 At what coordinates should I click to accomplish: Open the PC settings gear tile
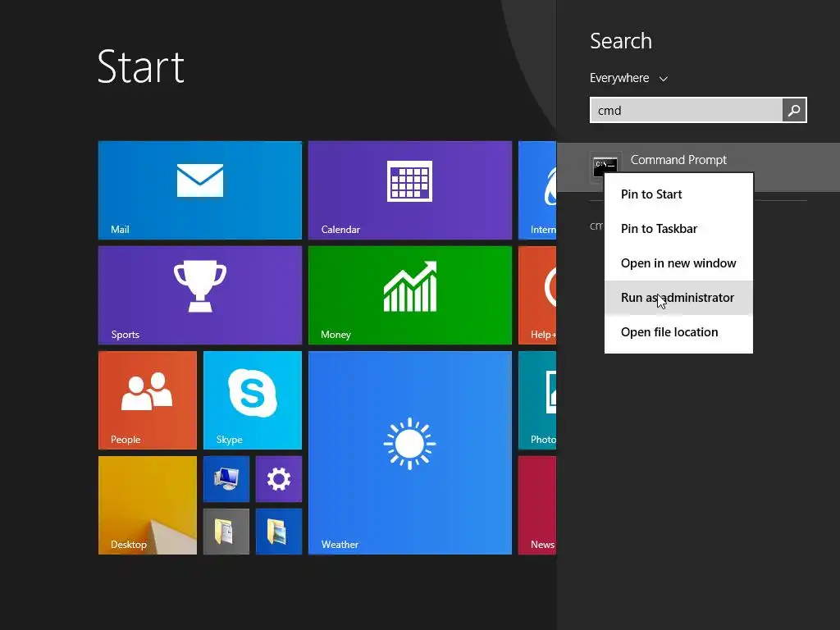pos(279,479)
